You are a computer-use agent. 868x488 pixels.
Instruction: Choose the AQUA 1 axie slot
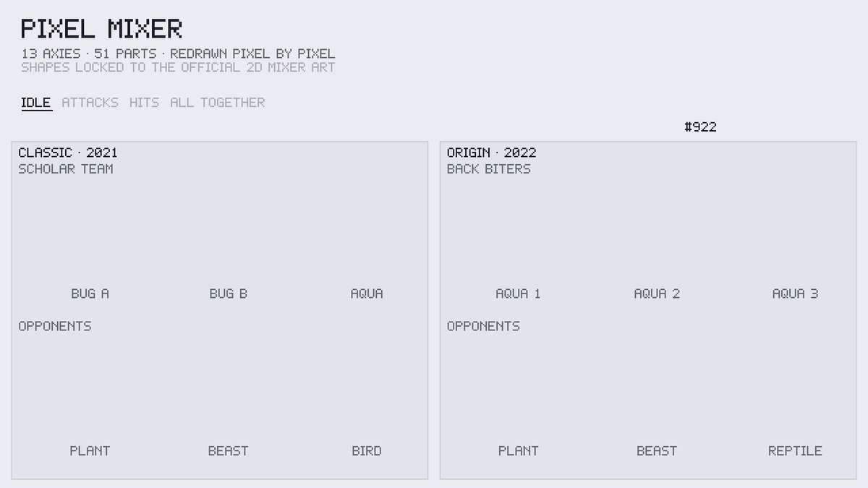tap(518, 294)
